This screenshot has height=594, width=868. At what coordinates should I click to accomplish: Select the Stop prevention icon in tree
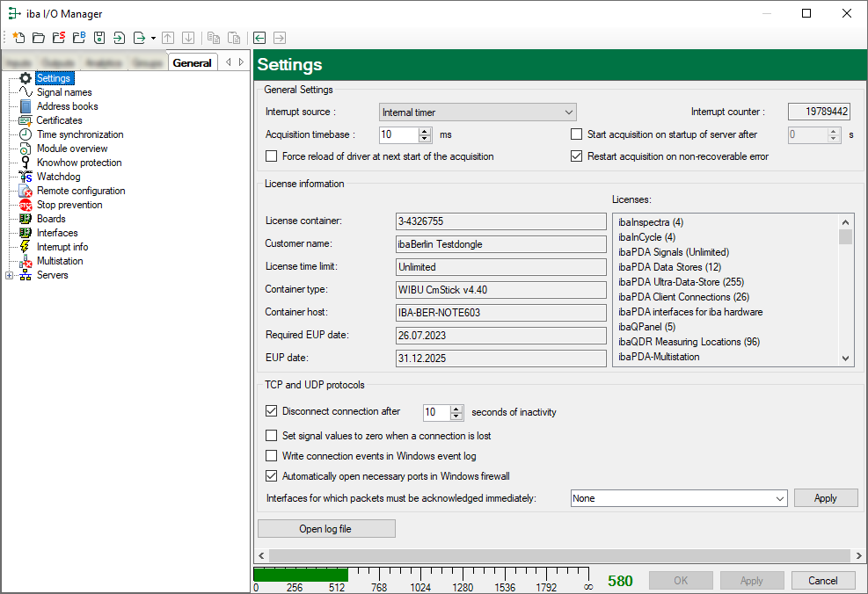[26, 205]
